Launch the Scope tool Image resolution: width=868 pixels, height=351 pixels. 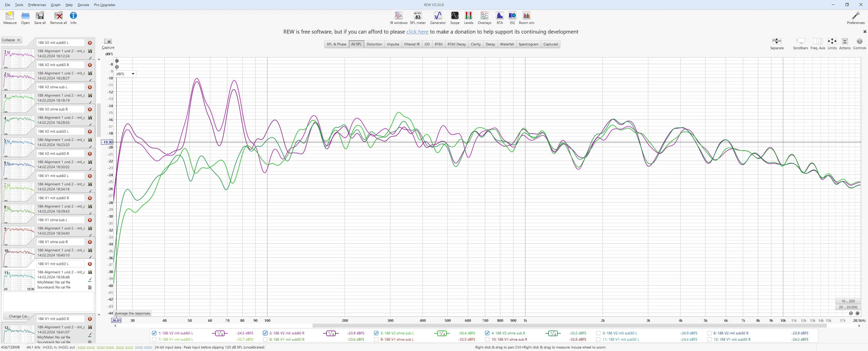[x=454, y=18]
